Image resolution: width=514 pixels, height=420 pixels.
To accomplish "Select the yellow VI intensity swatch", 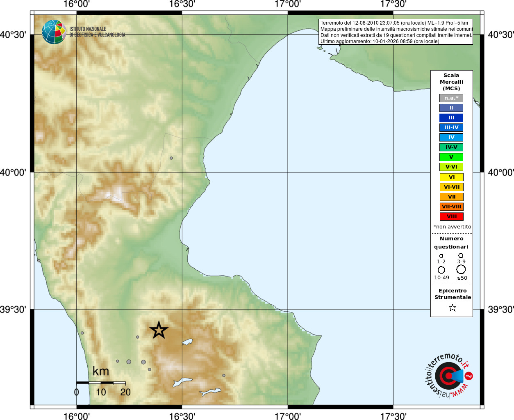I will click(x=451, y=177).
